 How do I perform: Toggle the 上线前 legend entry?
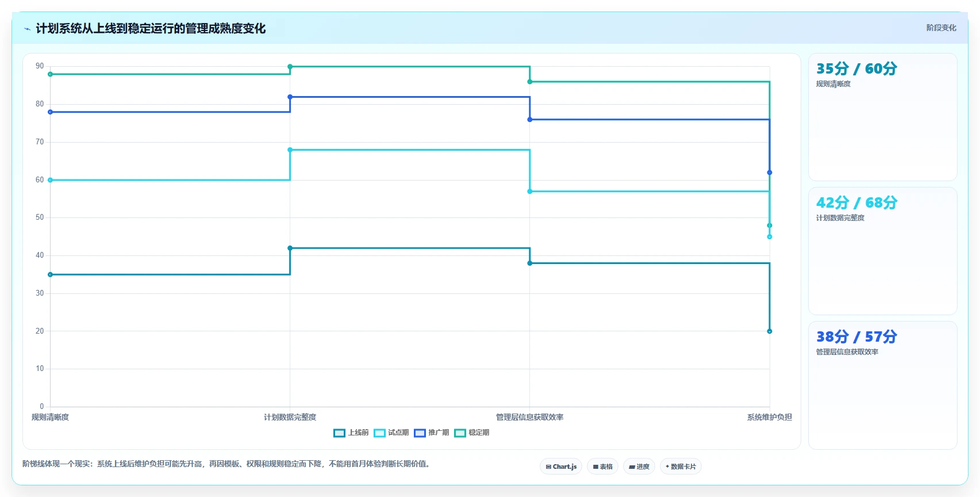[351, 433]
